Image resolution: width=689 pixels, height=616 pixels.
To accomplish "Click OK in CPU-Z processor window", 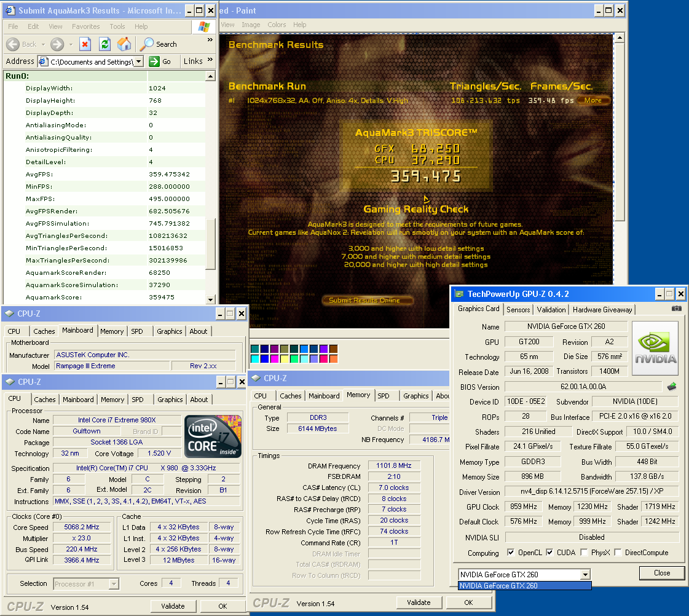I will pyautogui.click(x=222, y=606).
